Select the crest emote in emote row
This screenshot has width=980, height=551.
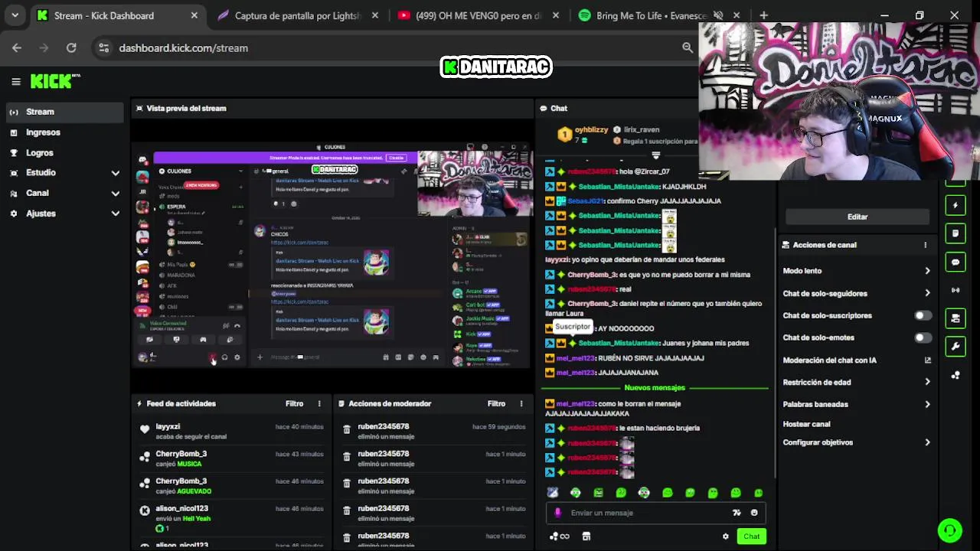[553, 493]
